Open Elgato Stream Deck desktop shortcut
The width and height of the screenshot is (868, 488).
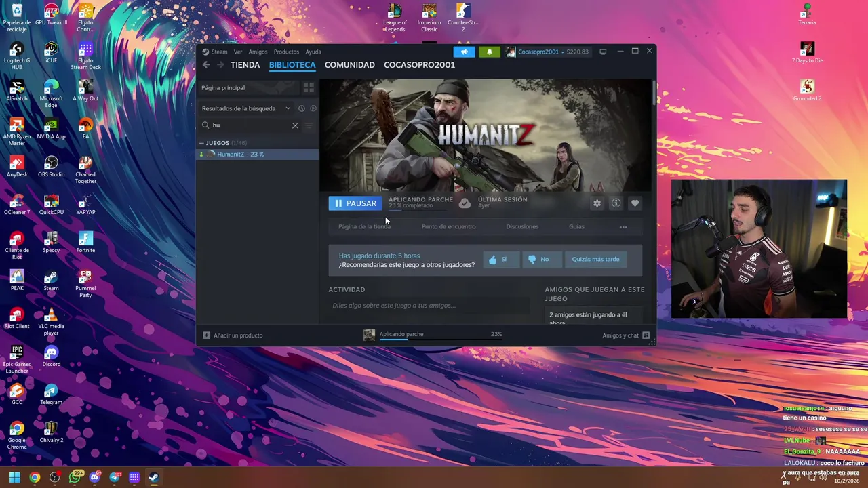(x=85, y=56)
